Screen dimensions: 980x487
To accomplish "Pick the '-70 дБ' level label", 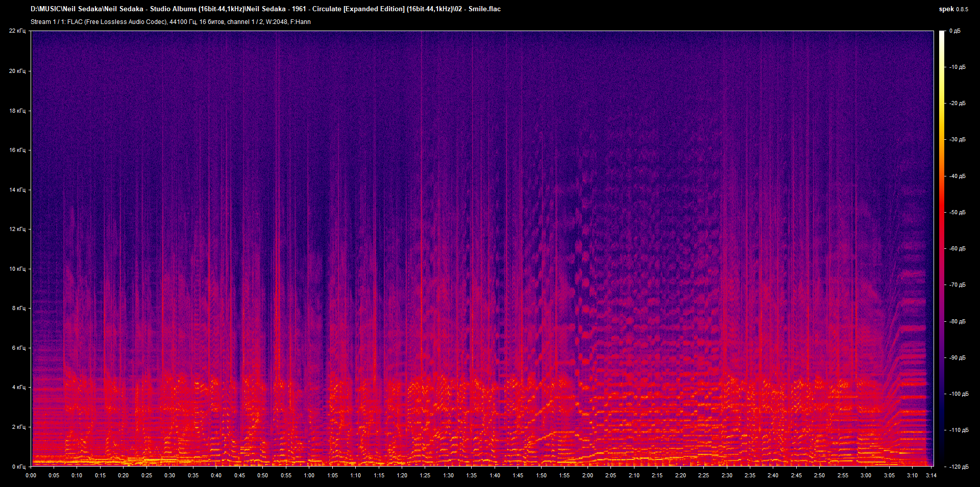I will coord(958,285).
